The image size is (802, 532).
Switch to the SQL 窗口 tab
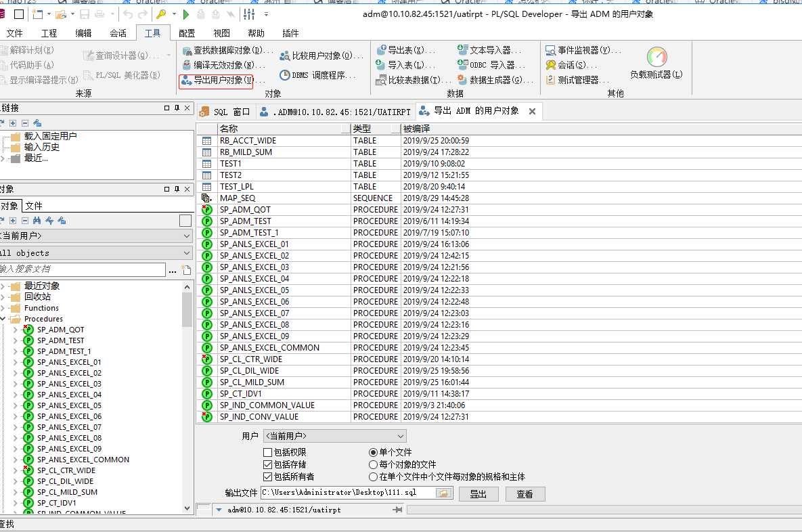pyautogui.click(x=225, y=112)
